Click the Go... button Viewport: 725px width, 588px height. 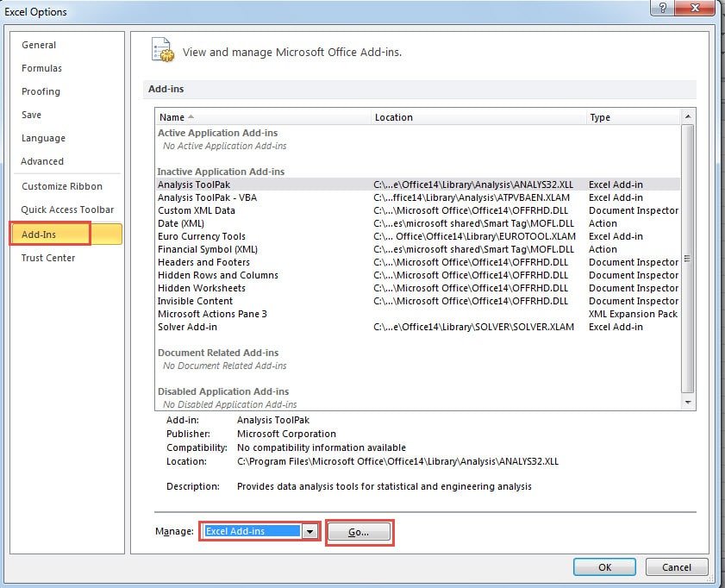(x=359, y=532)
